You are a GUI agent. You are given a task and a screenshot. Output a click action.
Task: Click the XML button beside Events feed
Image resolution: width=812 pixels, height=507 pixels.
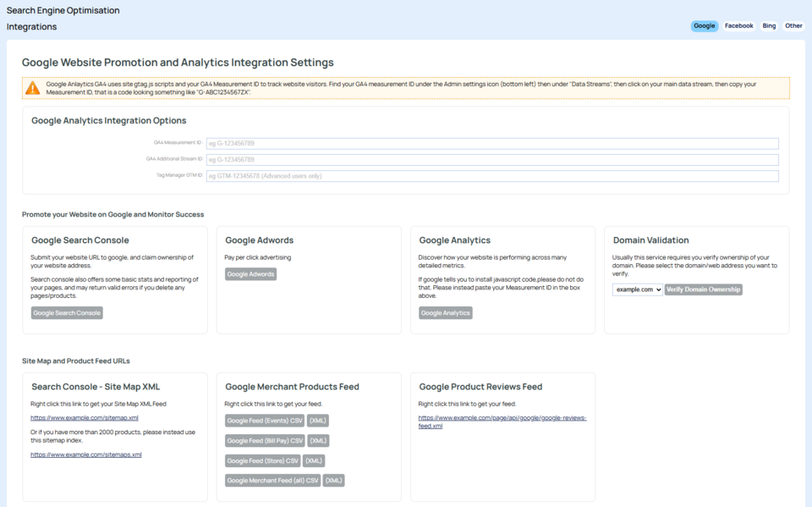(x=318, y=421)
